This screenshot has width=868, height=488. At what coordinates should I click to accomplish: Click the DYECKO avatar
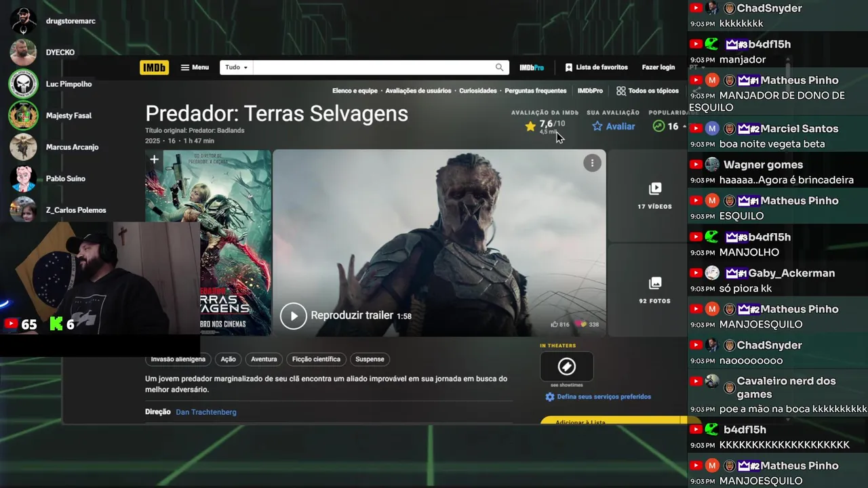pos(23,52)
